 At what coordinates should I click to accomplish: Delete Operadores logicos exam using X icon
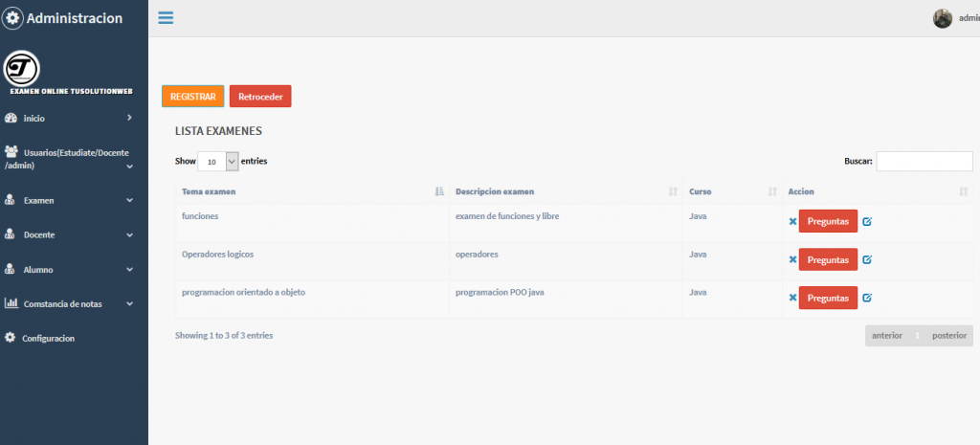pos(792,259)
